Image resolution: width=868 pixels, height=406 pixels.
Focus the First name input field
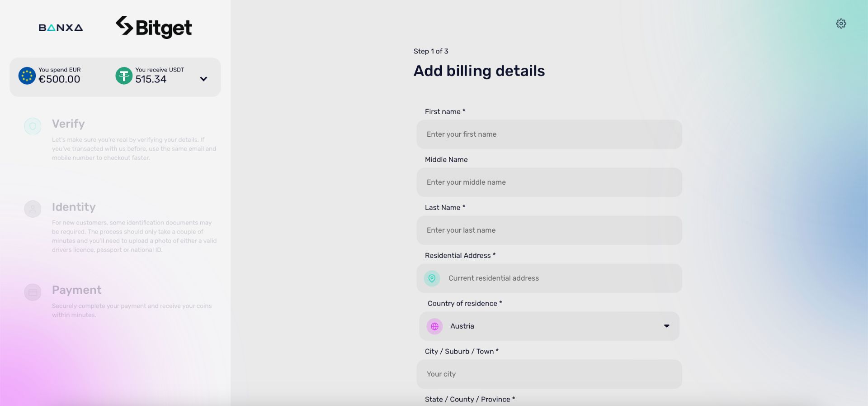(549, 134)
